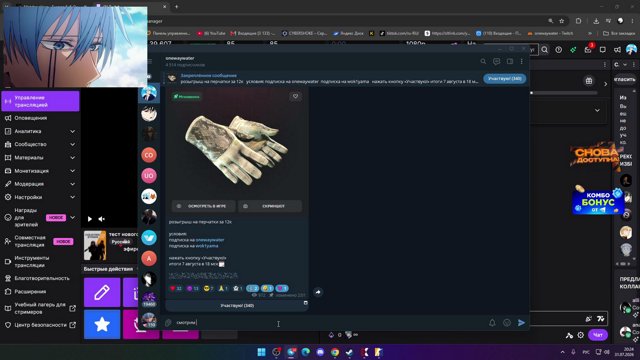Play the stream preview
The height and width of the screenshot is (360, 640).
pos(90,219)
